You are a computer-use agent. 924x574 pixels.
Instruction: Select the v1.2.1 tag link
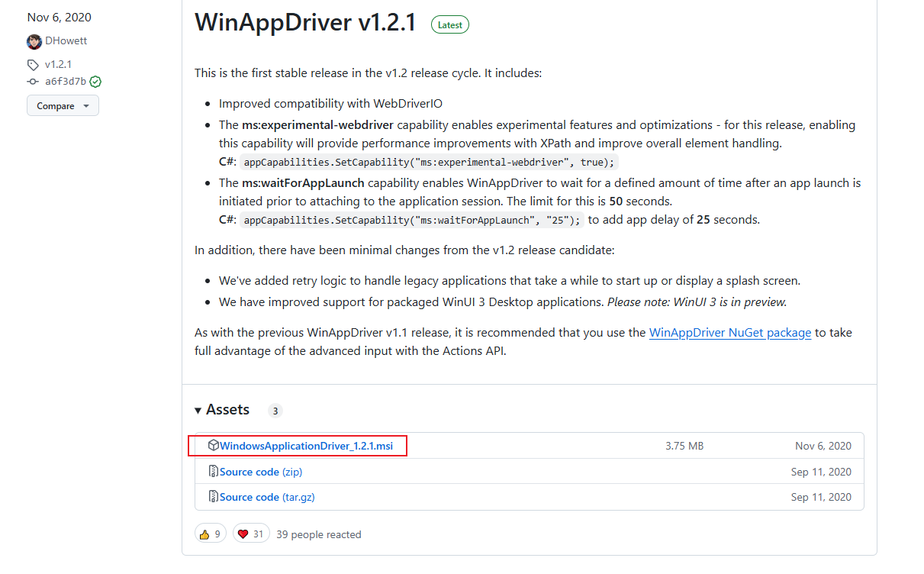(x=59, y=64)
